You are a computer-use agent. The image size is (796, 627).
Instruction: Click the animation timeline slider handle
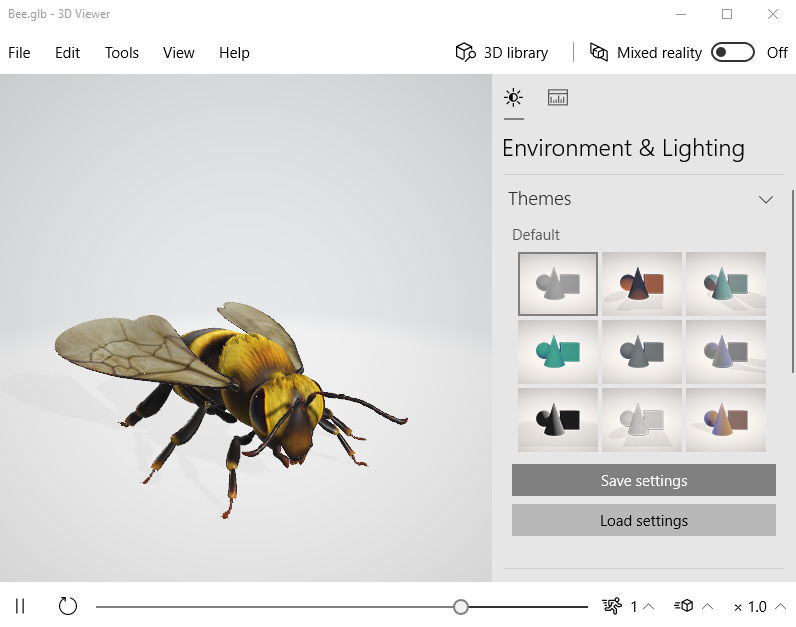tap(460, 606)
